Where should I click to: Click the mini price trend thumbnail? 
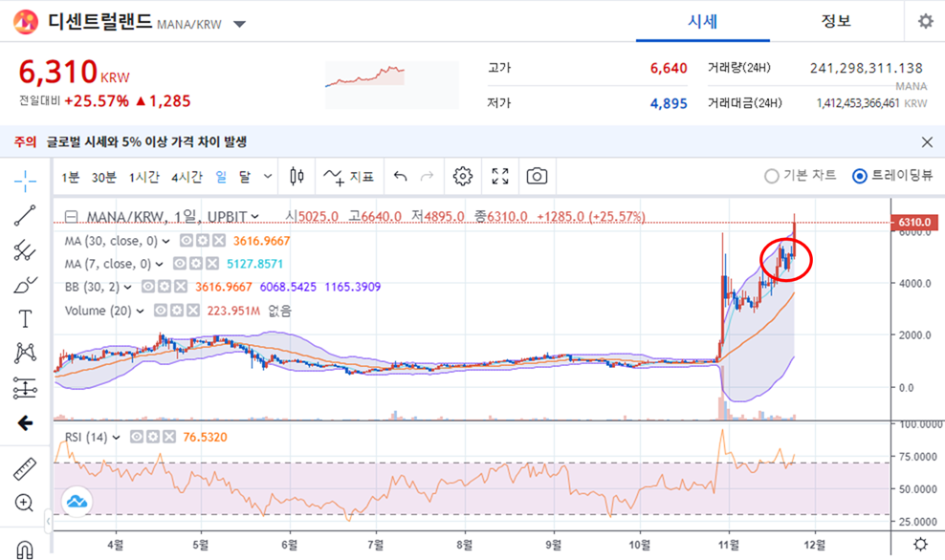[x=392, y=85]
